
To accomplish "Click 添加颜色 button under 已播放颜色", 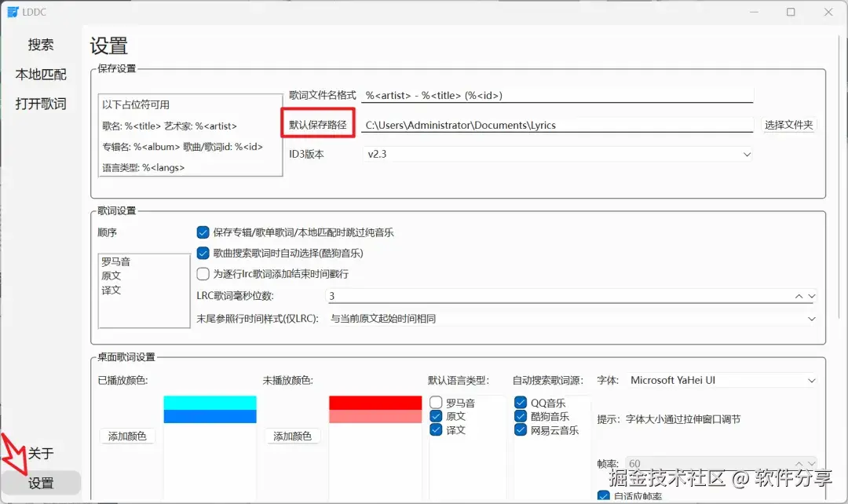I will tap(127, 436).
